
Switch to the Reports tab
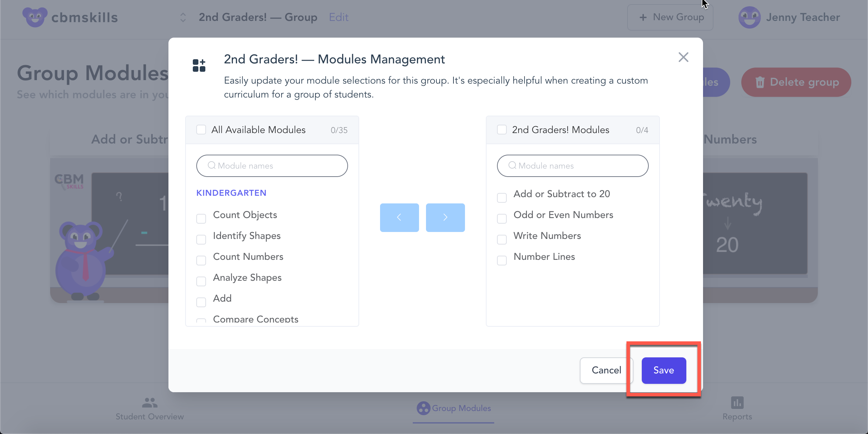tap(737, 416)
